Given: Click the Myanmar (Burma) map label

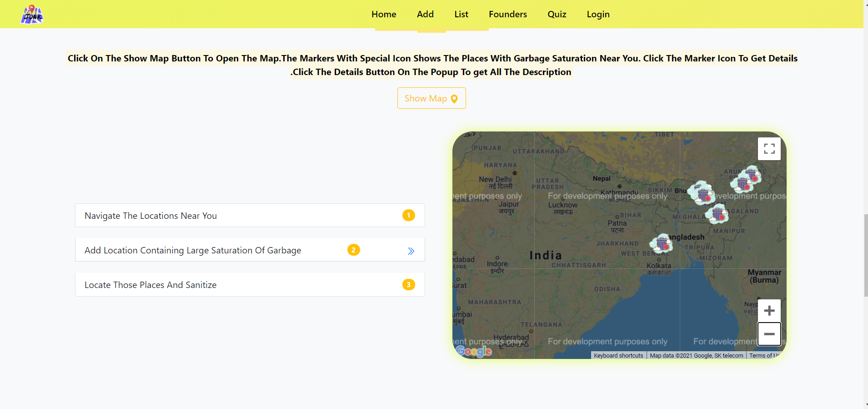Looking at the screenshot, I should click(764, 276).
